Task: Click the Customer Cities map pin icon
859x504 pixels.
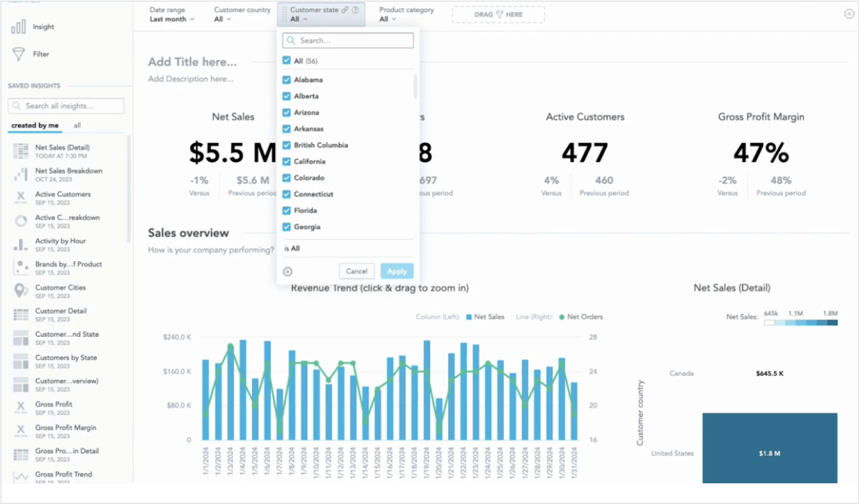Action: (21, 291)
